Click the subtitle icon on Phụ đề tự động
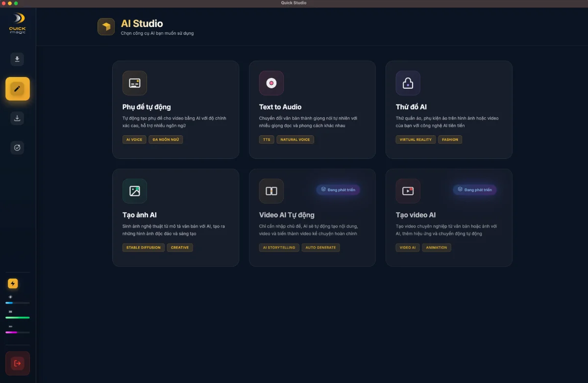The width and height of the screenshot is (588, 383). pos(134,83)
